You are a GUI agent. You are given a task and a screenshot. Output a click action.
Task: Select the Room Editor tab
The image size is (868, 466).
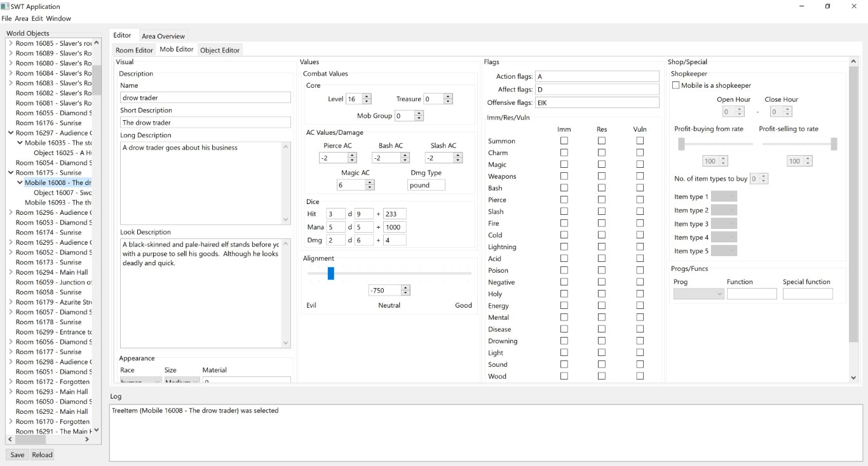point(134,50)
